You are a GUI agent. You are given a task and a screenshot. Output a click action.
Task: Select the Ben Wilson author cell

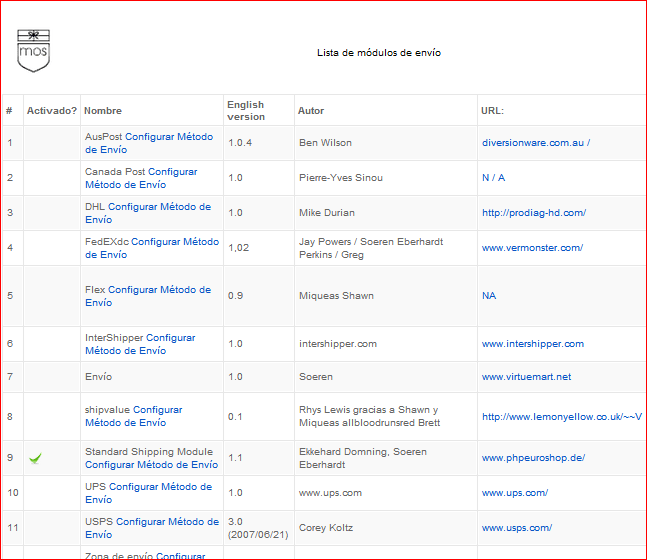click(x=326, y=143)
